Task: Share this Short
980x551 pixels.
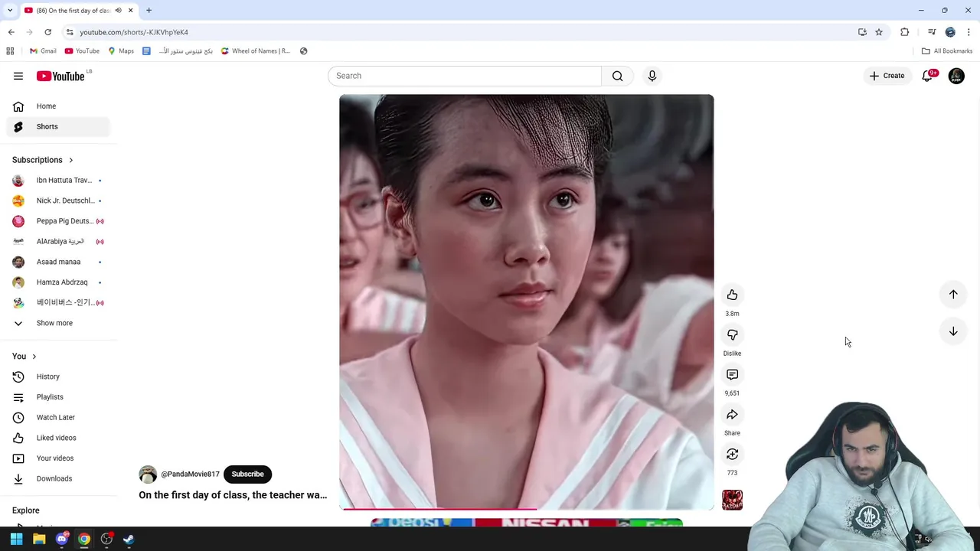Action: click(732, 414)
